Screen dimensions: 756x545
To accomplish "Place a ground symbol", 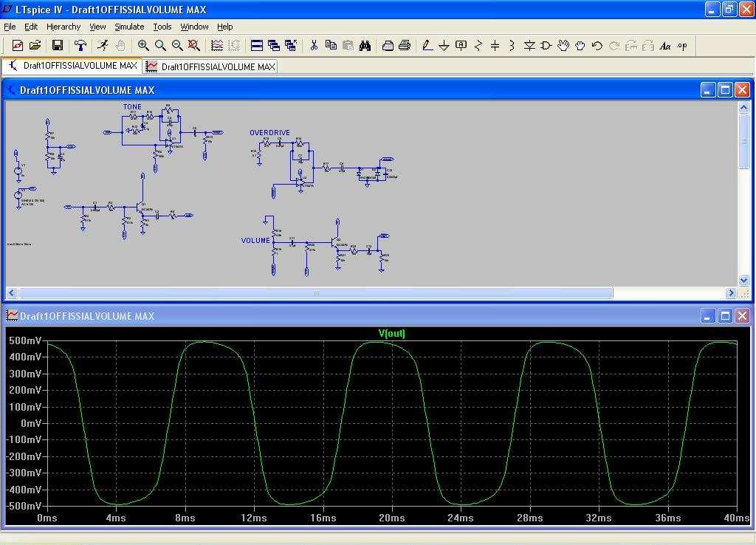I will (x=444, y=46).
